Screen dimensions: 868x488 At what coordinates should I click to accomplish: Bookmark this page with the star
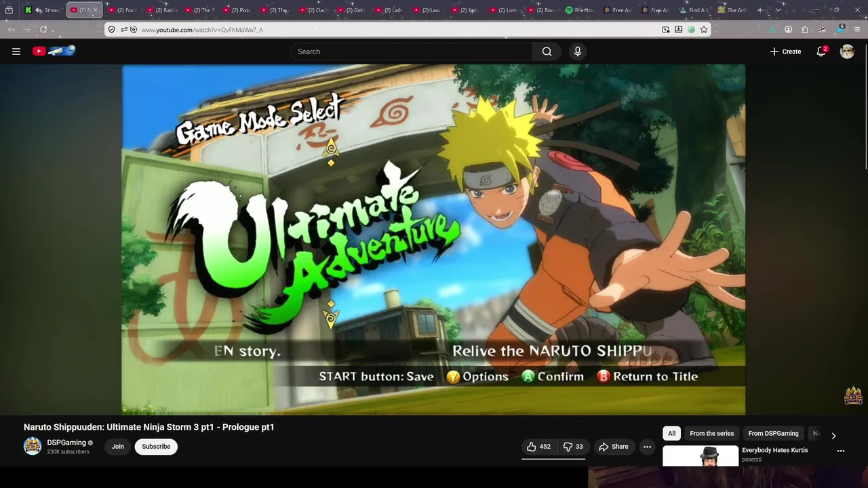click(x=704, y=30)
